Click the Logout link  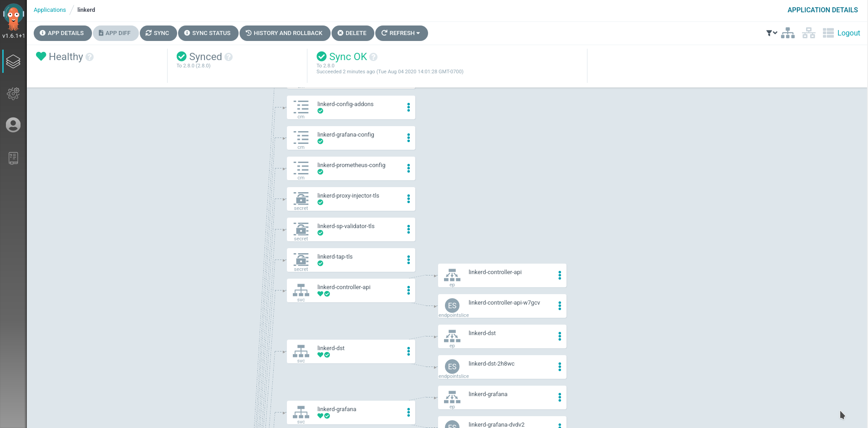[x=848, y=33]
